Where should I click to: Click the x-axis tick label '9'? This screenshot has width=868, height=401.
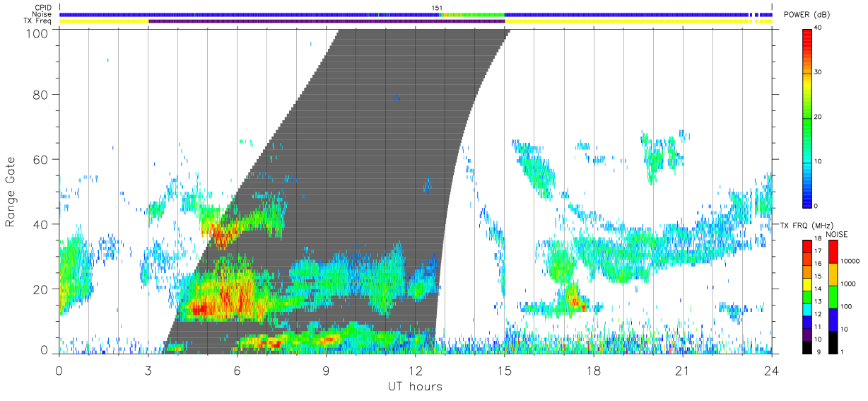pos(326,371)
